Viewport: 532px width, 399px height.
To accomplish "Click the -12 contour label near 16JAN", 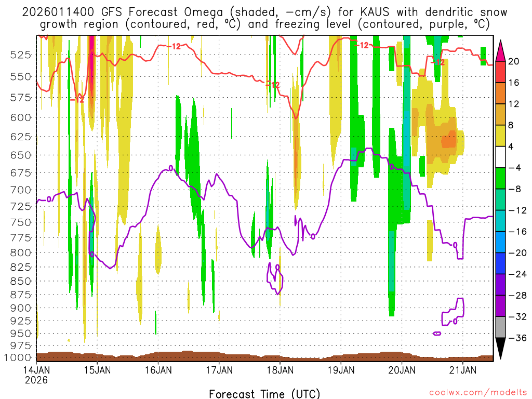I will click(x=174, y=46).
